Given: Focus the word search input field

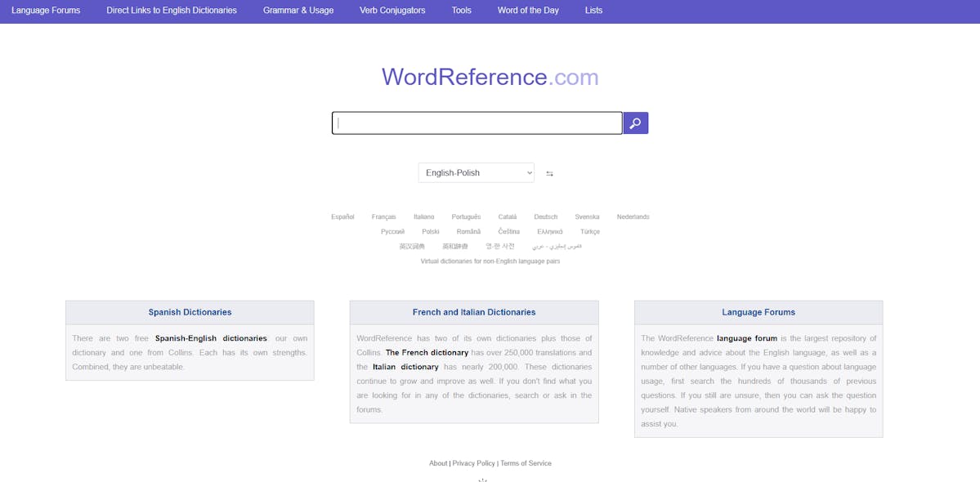Looking at the screenshot, I should pos(477,123).
